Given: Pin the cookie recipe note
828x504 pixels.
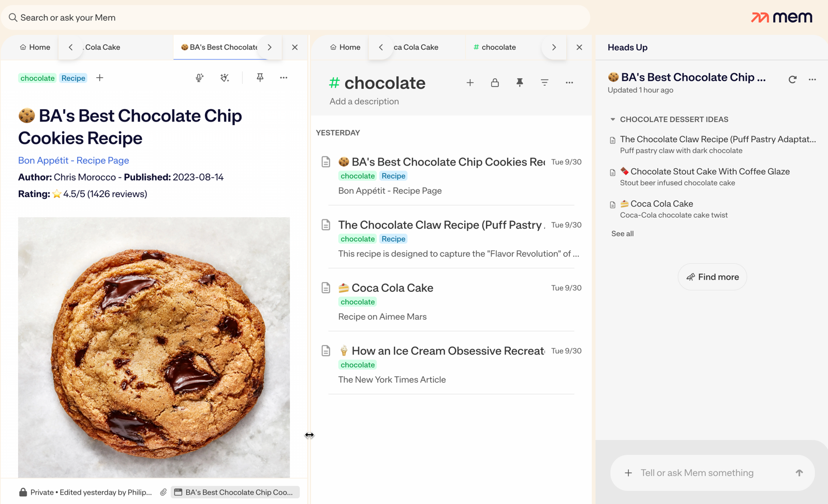Looking at the screenshot, I should click(x=260, y=78).
